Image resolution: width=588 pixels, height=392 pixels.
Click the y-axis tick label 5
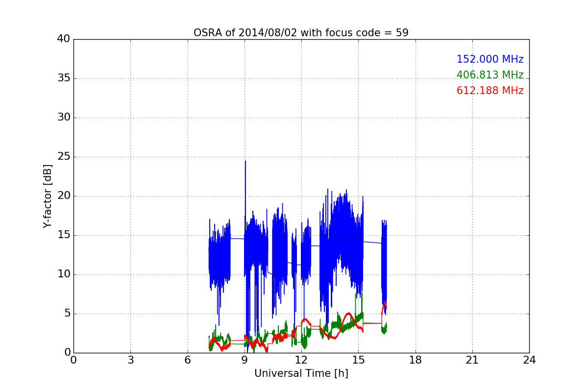[67, 314]
